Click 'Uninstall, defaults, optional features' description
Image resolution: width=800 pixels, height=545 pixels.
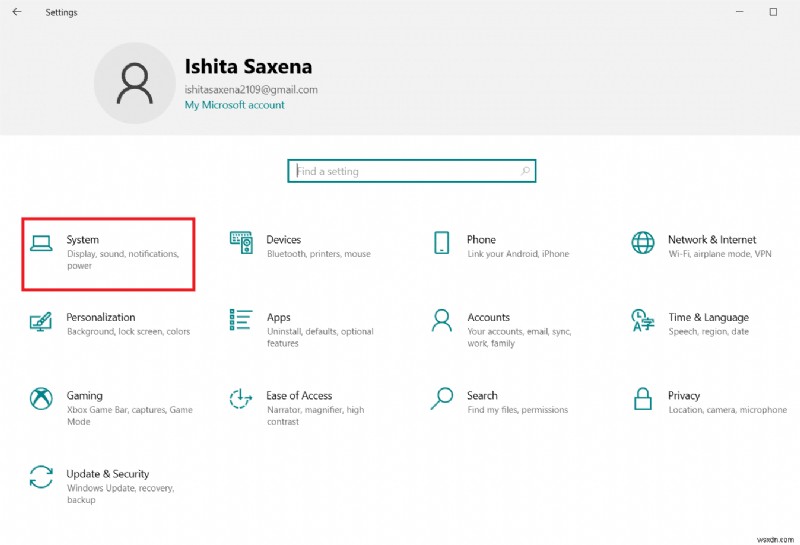(320, 337)
